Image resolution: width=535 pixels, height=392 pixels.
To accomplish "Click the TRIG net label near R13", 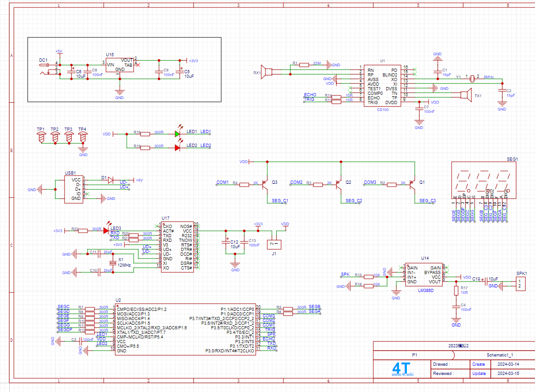I will point(310,99).
